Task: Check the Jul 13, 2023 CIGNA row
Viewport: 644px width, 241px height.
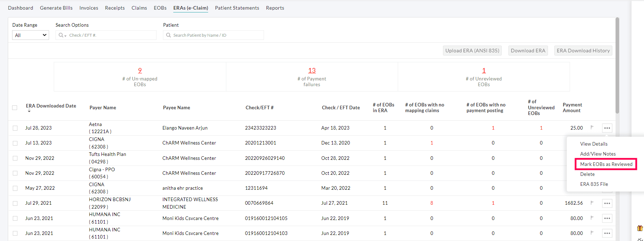Action: [x=15, y=143]
